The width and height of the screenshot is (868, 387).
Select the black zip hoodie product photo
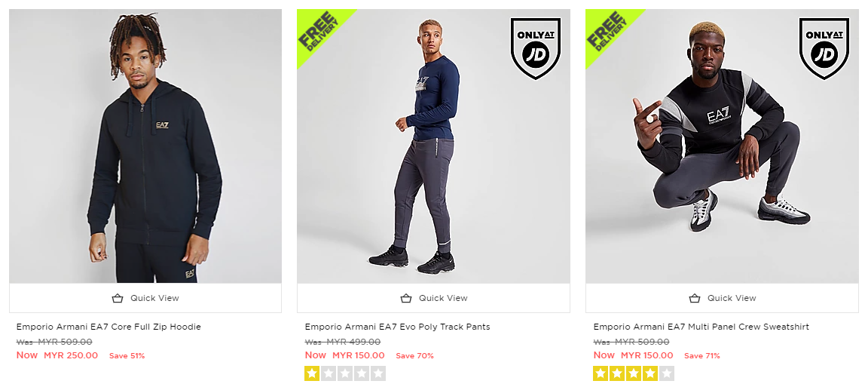(145, 147)
